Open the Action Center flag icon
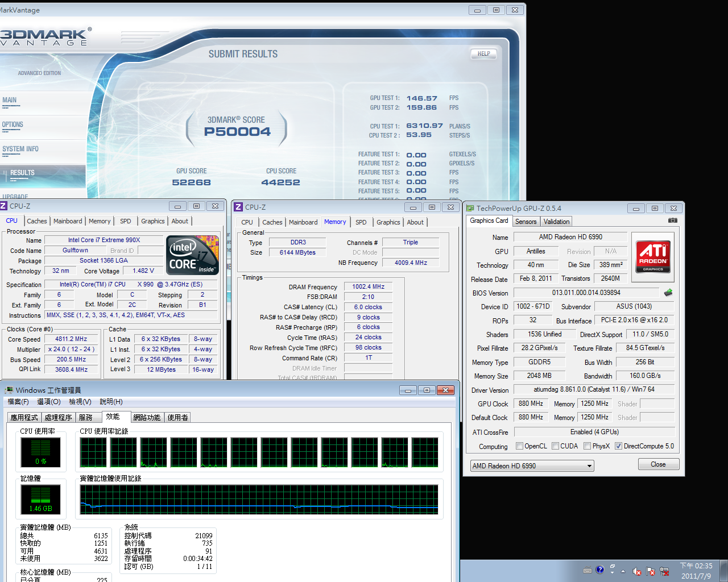Image resolution: width=728 pixels, height=582 pixels. click(x=650, y=571)
